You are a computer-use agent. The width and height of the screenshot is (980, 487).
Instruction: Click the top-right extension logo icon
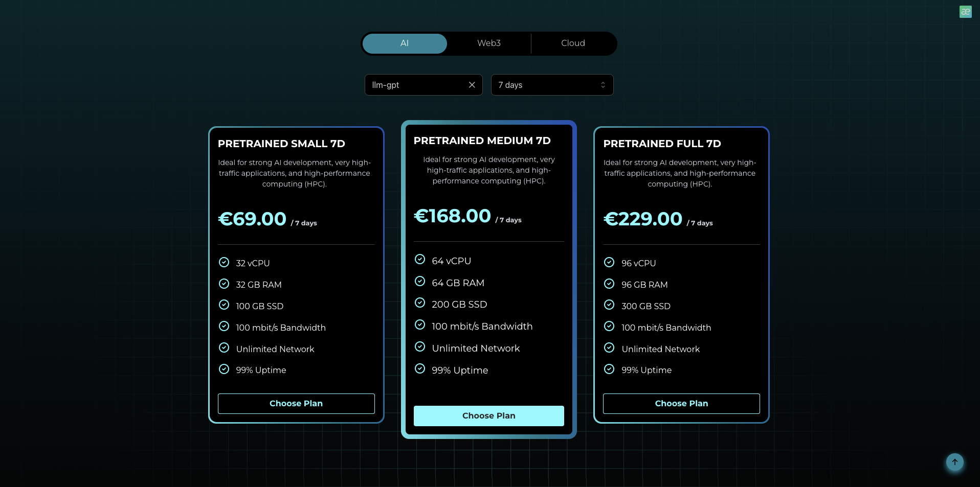point(965,12)
